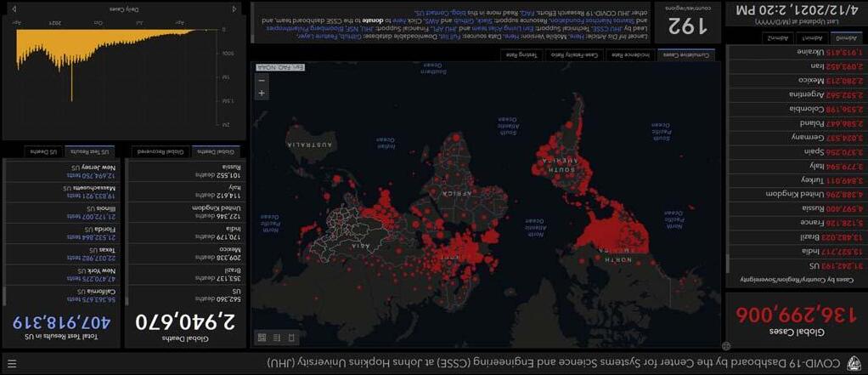Select the Admin2 tab
The image size is (868, 375).
click(778, 38)
